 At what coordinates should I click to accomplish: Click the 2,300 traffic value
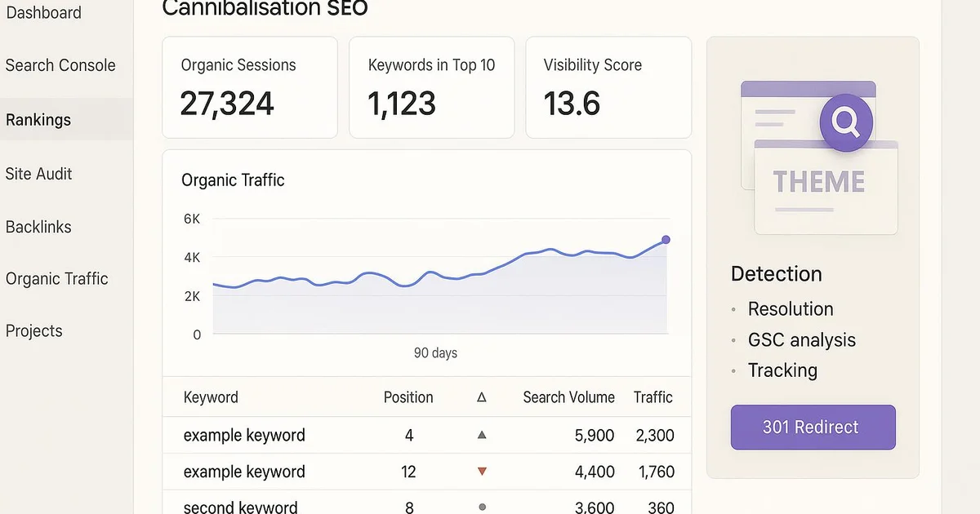point(655,436)
